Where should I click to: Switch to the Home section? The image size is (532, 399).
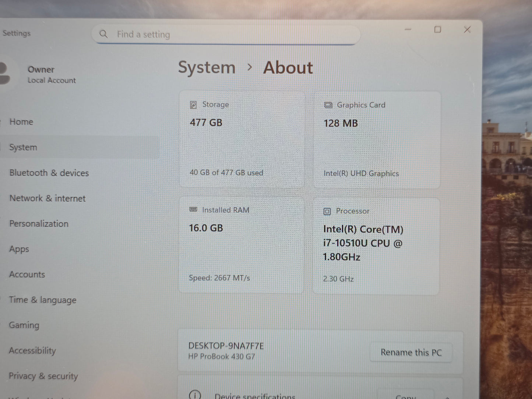21,121
